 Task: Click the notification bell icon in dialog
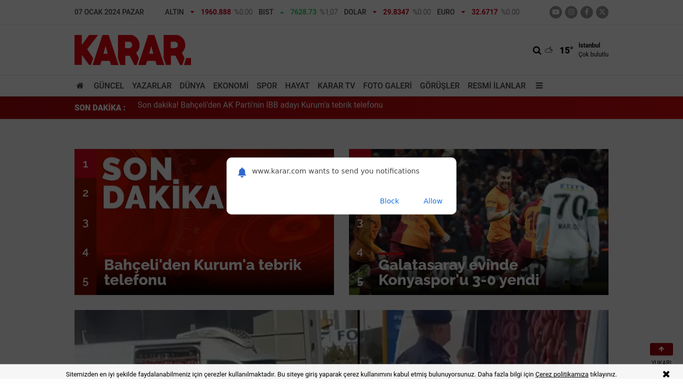(x=242, y=172)
